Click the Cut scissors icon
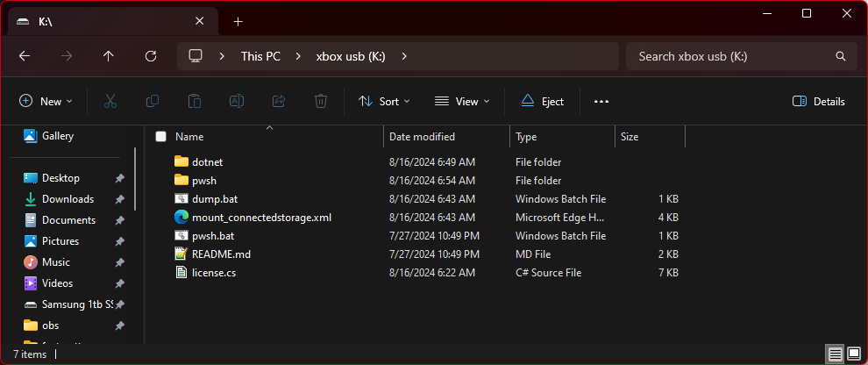Viewport: 868px width, 365px height. coord(110,102)
